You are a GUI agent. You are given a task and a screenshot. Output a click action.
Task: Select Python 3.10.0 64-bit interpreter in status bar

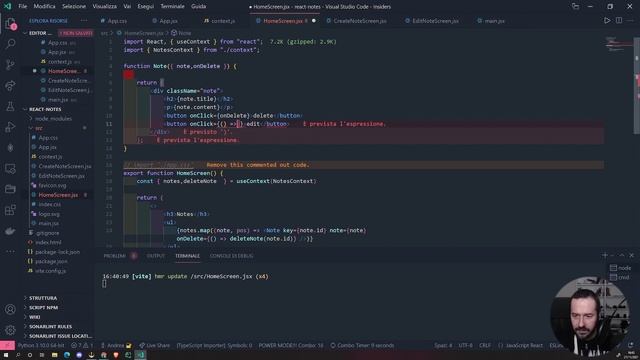tap(41, 345)
